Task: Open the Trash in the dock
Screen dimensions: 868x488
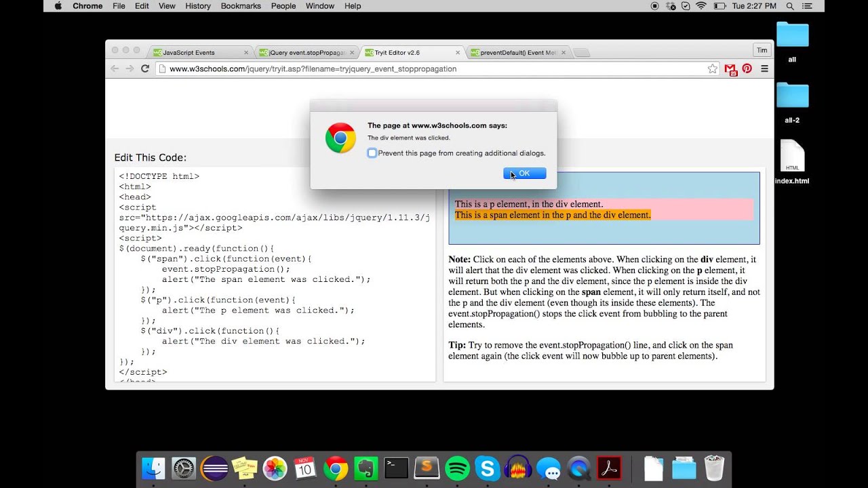Action: (x=714, y=468)
